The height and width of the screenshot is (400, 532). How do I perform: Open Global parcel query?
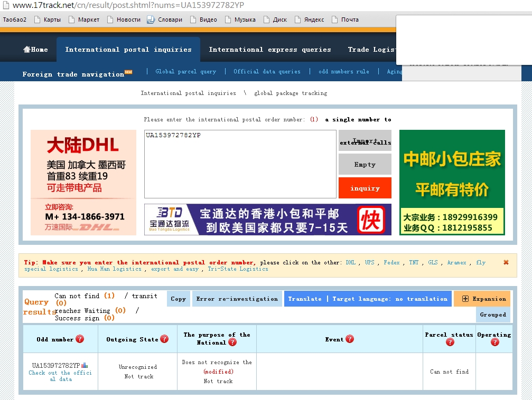(x=185, y=72)
